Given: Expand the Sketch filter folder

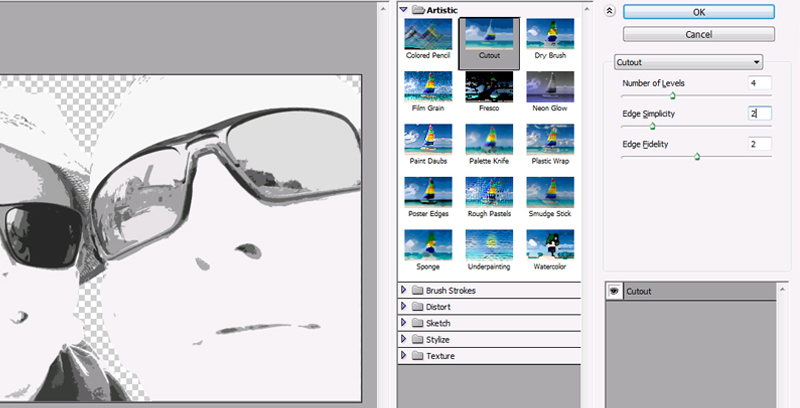Looking at the screenshot, I should point(404,322).
